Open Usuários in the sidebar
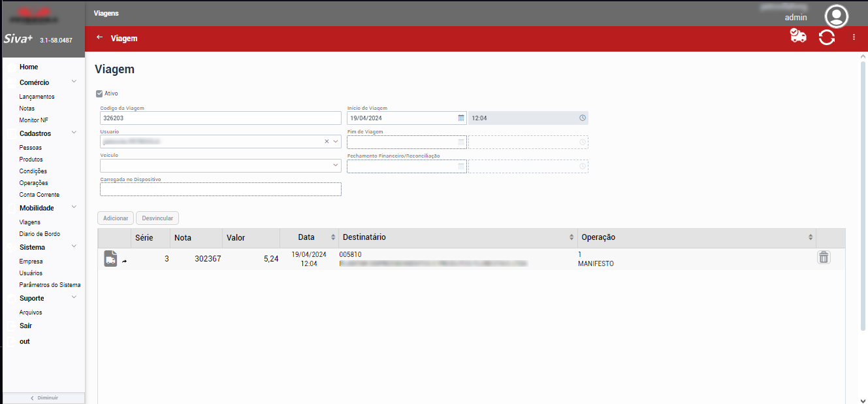 tap(31, 273)
